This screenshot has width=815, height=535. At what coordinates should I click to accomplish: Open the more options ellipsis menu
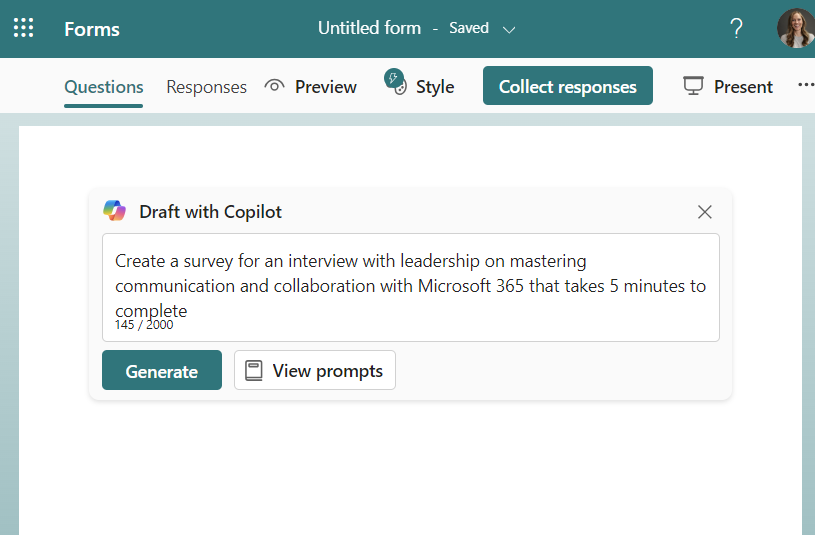click(806, 85)
